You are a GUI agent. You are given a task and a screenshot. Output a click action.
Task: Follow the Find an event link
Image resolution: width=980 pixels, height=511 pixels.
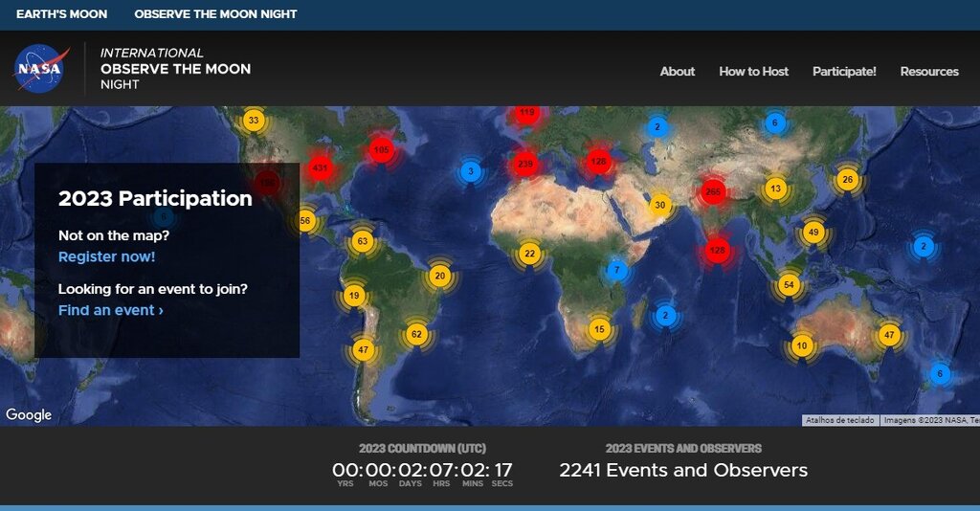click(x=110, y=310)
